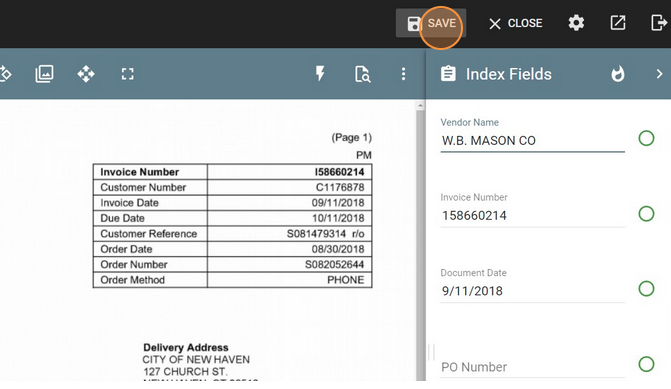Toggle the circle beside Vendor Name

[646, 138]
